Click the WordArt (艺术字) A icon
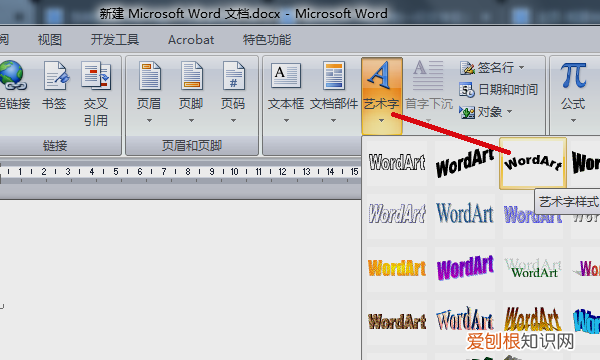 [379, 75]
